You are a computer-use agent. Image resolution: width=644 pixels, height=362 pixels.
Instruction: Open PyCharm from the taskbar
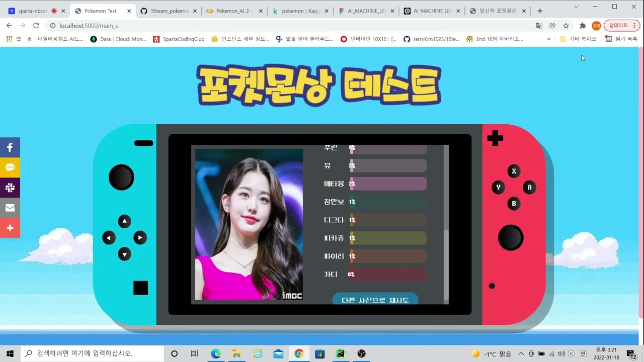(341, 353)
